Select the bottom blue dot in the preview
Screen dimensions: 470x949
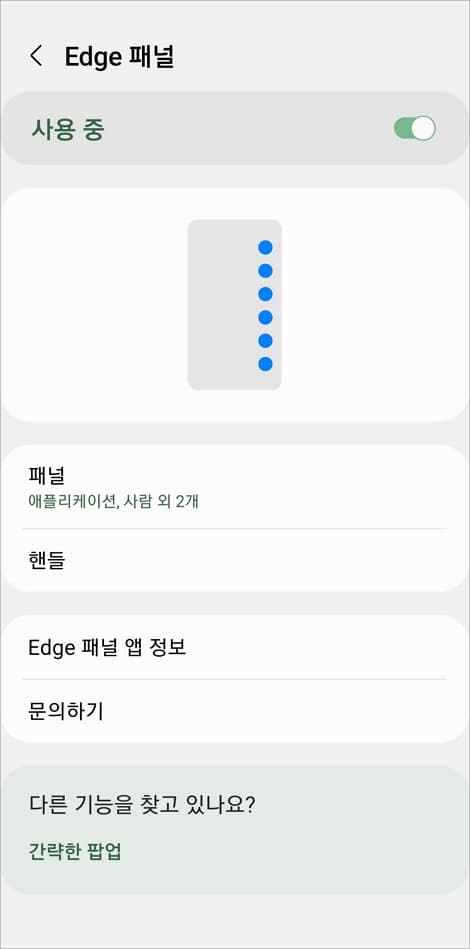[x=265, y=364]
